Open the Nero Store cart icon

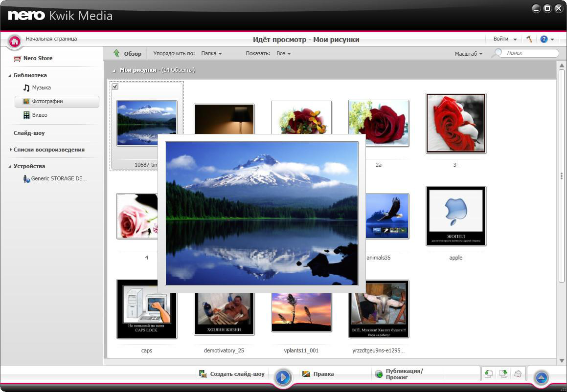[17, 58]
